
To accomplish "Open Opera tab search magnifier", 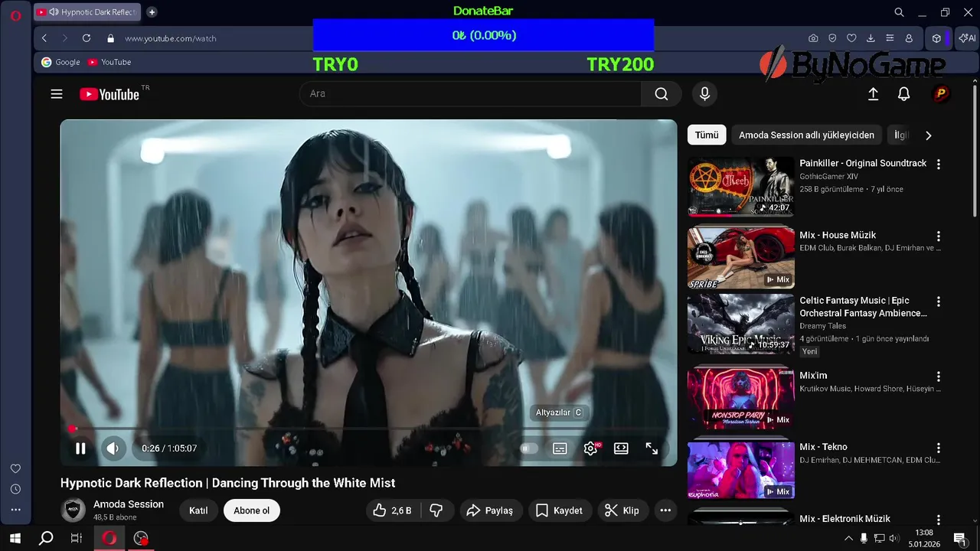I will (900, 12).
